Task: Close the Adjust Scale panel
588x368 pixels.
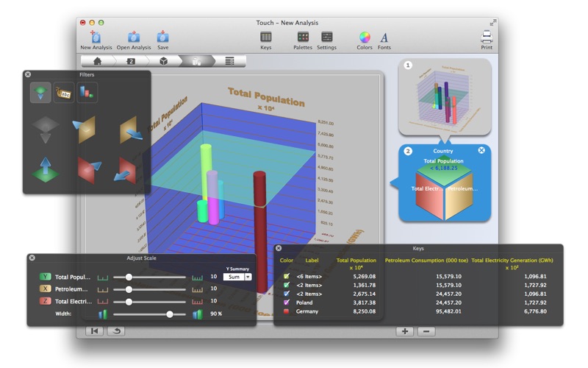Action: [32, 258]
